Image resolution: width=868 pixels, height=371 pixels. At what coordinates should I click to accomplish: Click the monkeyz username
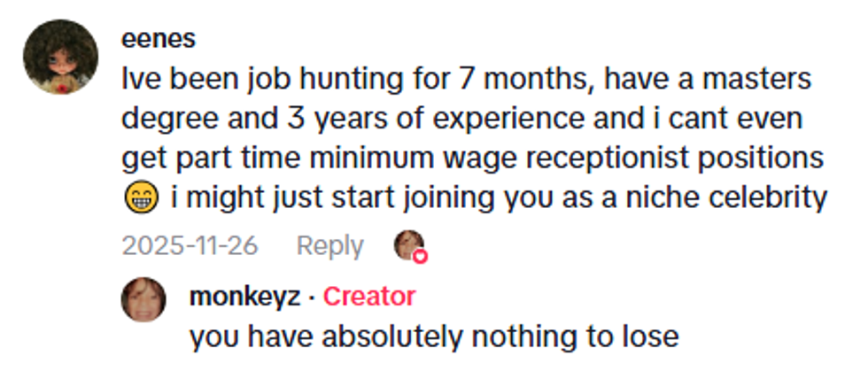tap(245, 297)
